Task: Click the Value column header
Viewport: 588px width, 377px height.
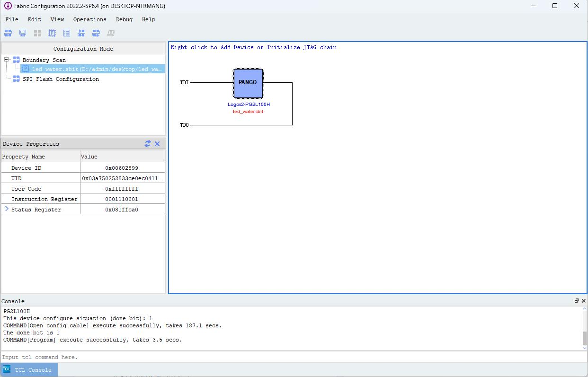Action: pos(123,157)
